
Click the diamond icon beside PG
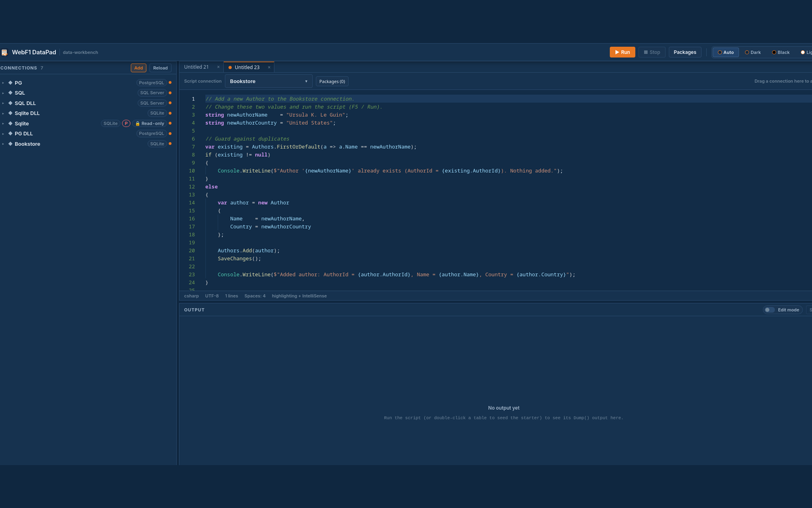pyautogui.click(x=10, y=82)
